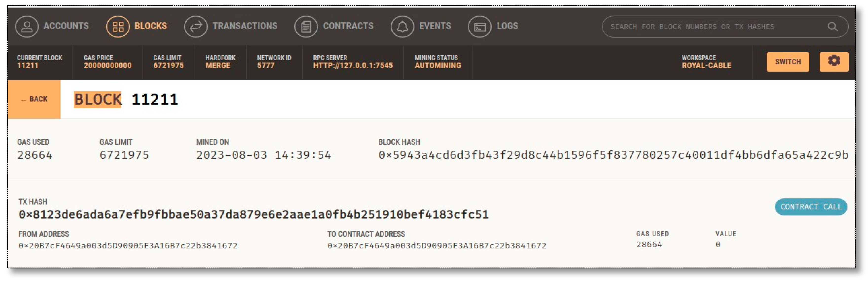Click the Events bell icon

coord(402,26)
